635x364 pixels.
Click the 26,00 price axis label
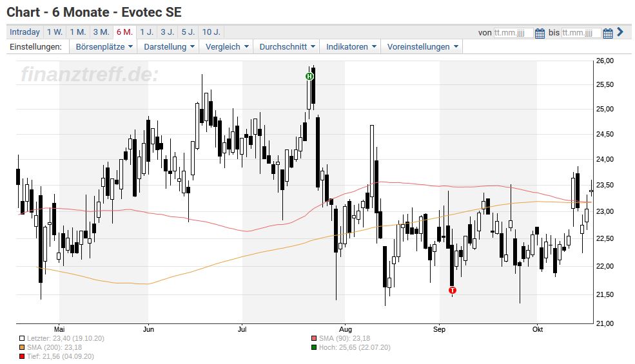click(605, 61)
